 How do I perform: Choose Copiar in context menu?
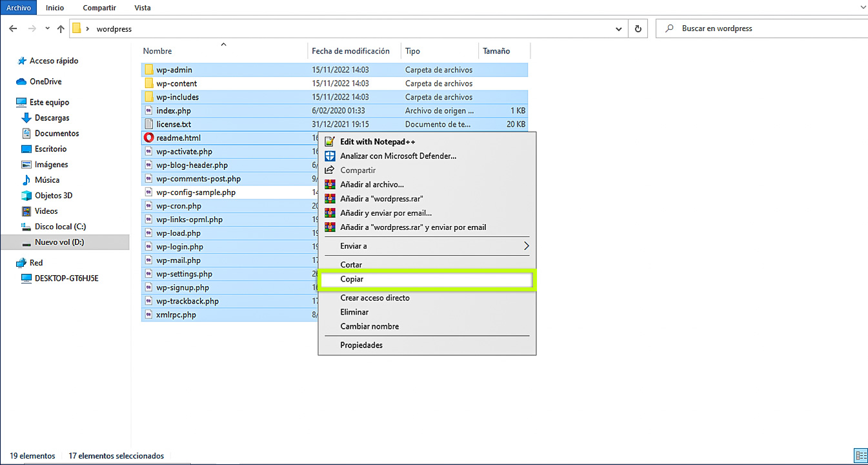point(427,279)
